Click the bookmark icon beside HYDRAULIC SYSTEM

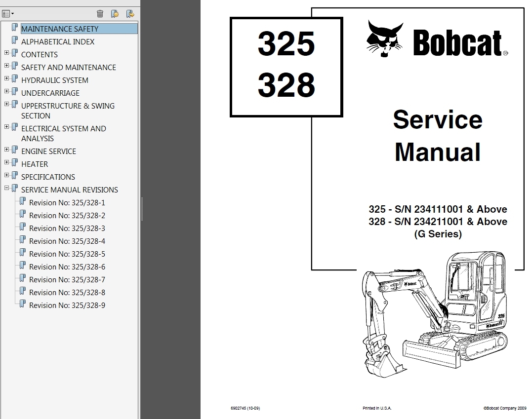pyautogui.click(x=15, y=78)
